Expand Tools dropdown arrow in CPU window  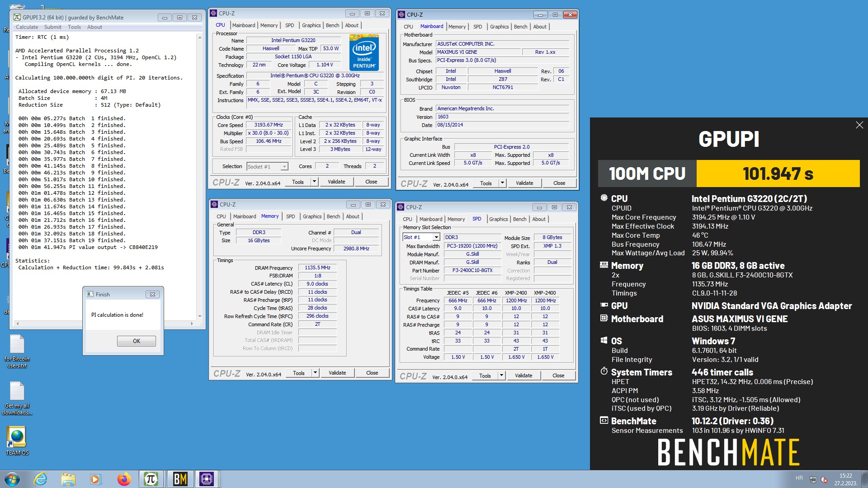point(314,182)
